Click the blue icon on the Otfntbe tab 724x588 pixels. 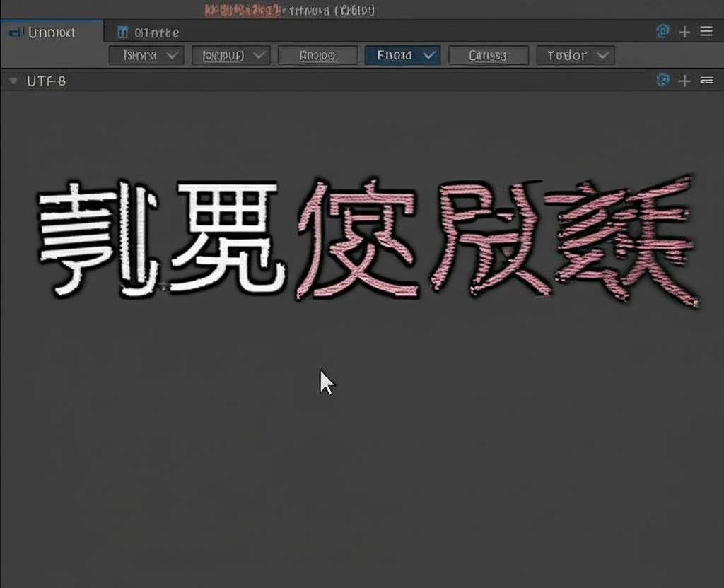[123, 32]
